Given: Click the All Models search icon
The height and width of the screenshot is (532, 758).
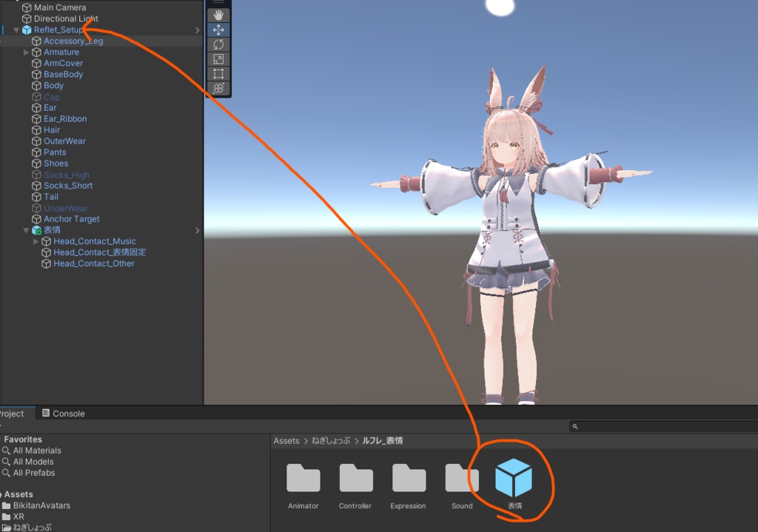Looking at the screenshot, I should (x=6, y=462).
